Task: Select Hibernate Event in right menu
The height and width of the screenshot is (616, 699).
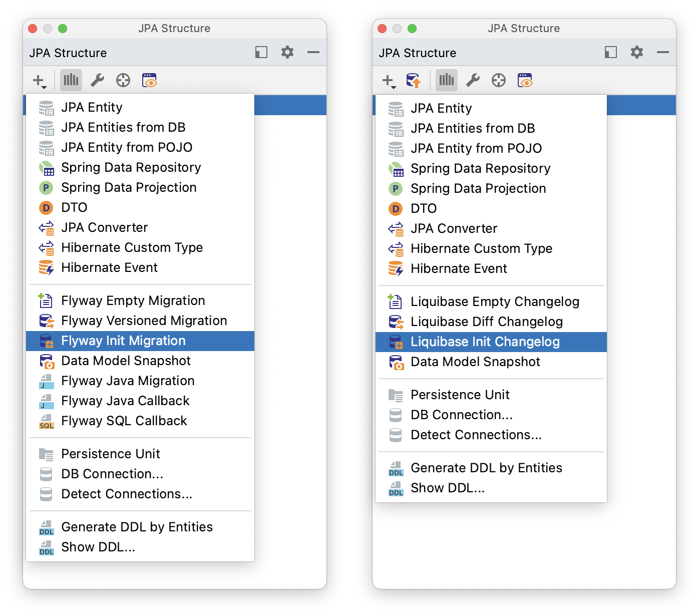Action: pos(491,269)
